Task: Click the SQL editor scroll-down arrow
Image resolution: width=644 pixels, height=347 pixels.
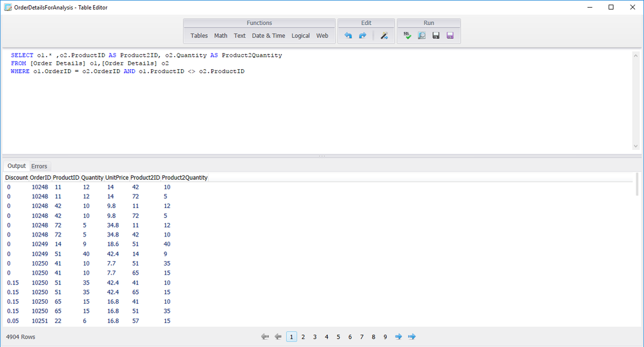Action: click(636, 146)
